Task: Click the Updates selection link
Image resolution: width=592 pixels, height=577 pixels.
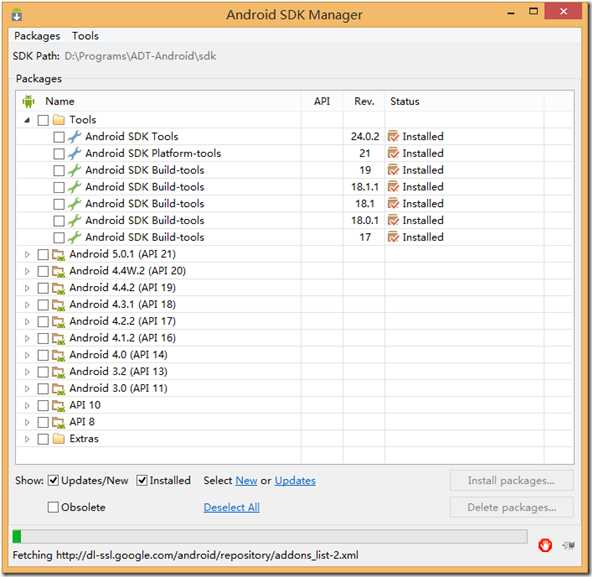Action: (x=295, y=481)
